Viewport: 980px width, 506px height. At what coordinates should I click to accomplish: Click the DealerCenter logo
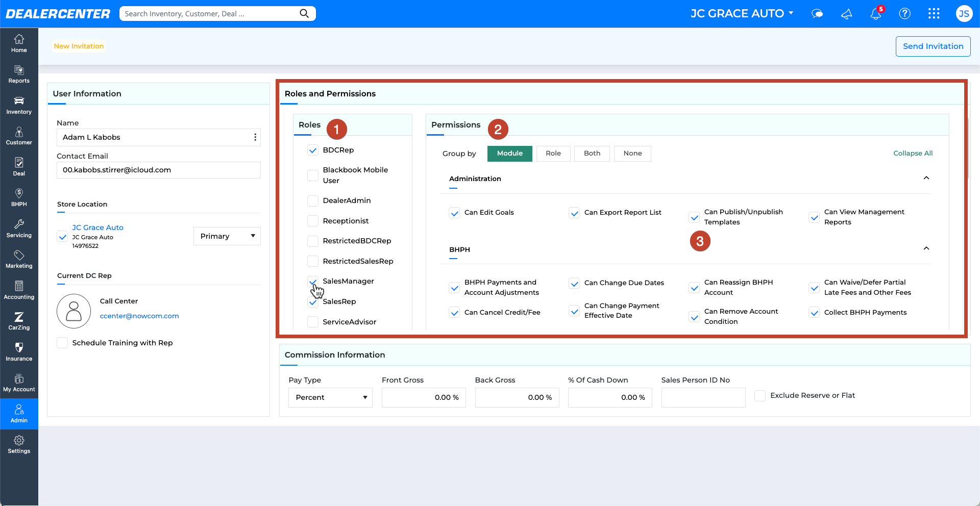point(58,14)
